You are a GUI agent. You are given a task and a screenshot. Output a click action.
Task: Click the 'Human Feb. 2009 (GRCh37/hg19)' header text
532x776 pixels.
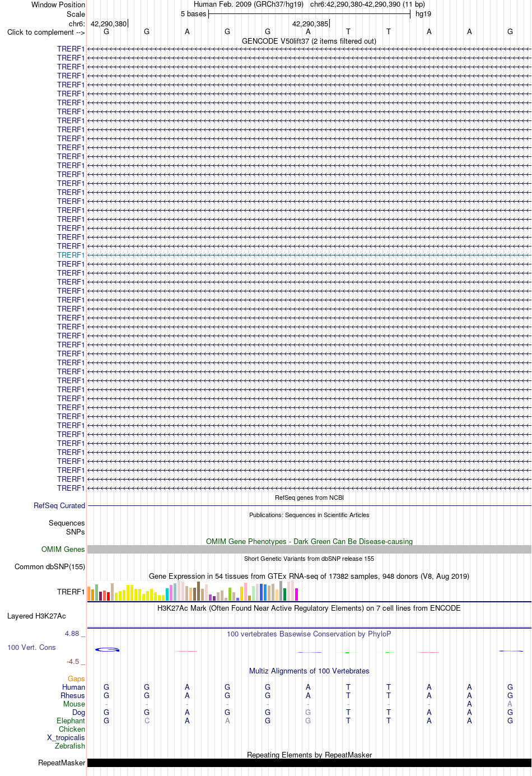[249, 4]
